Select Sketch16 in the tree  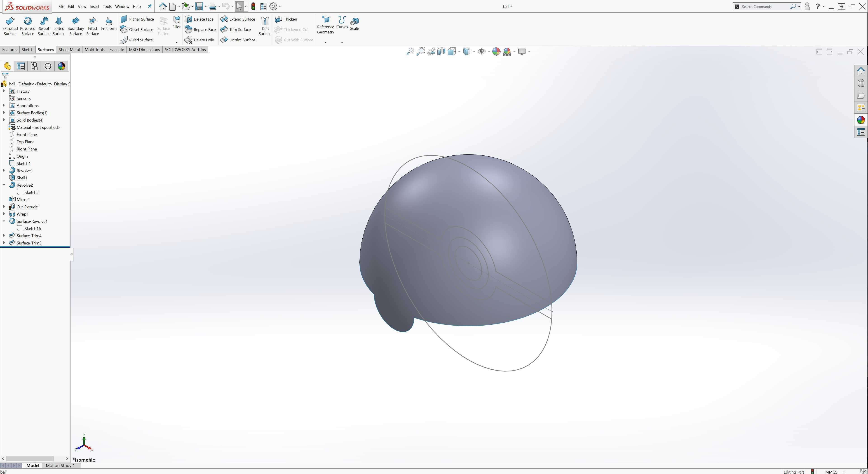pyautogui.click(x=29, y=228)
